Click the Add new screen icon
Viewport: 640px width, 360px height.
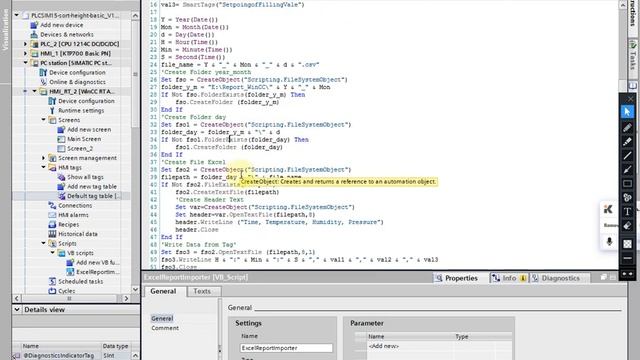click(x=61, y=129)
